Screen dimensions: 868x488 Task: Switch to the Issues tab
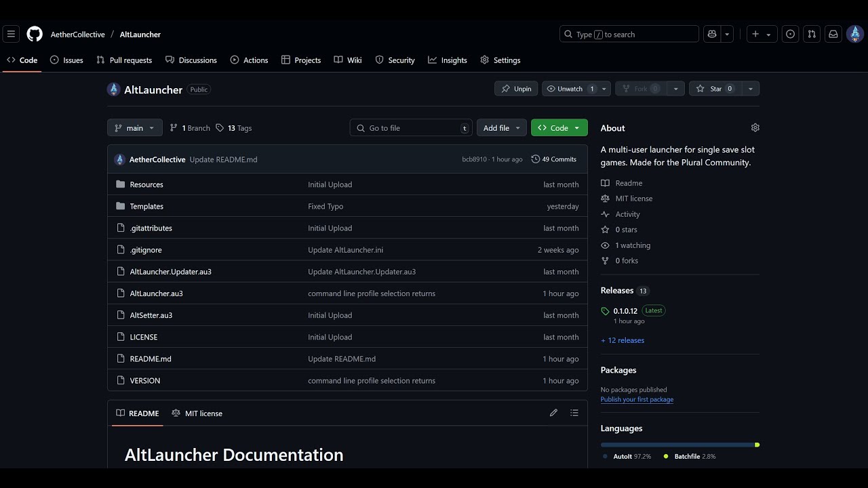pyautogui.click(x=66, y=60)
